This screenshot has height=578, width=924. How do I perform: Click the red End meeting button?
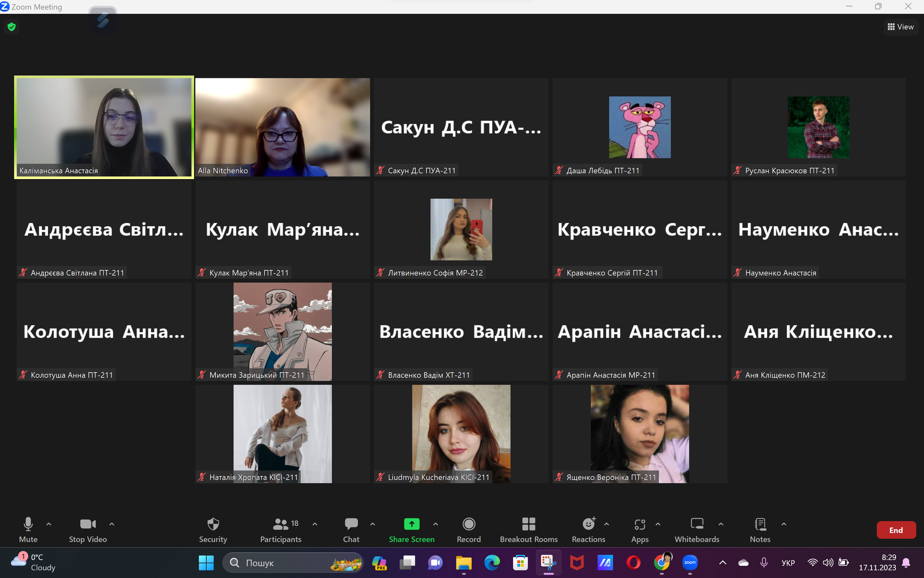(896, 530)
